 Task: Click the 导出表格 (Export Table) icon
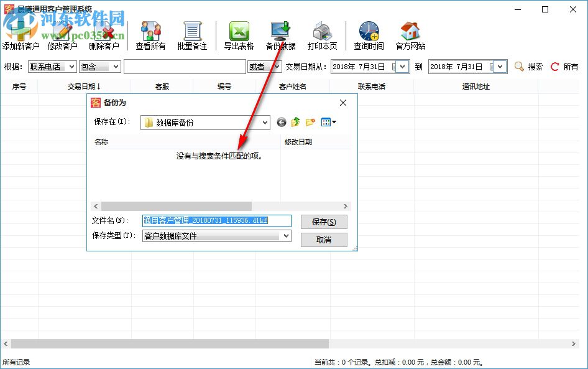[x=238, y=29]
